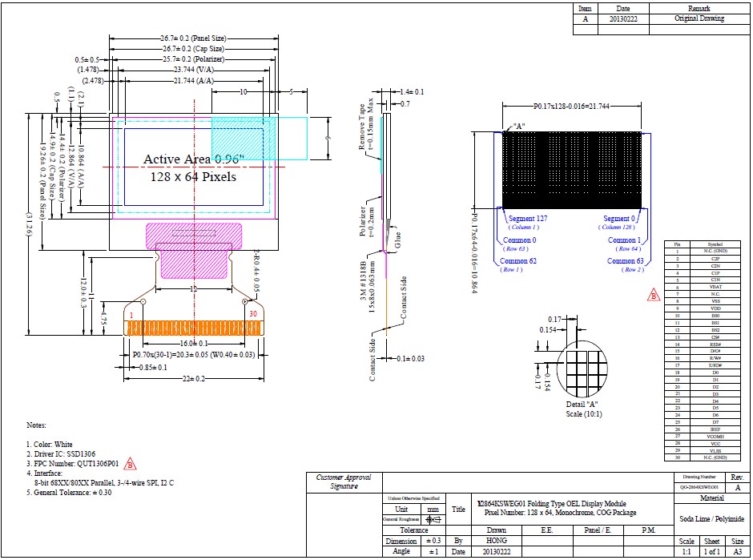Click the 'Segment 127' label
This screenshot has height=560, width=753.
click(x=528, y=219)
